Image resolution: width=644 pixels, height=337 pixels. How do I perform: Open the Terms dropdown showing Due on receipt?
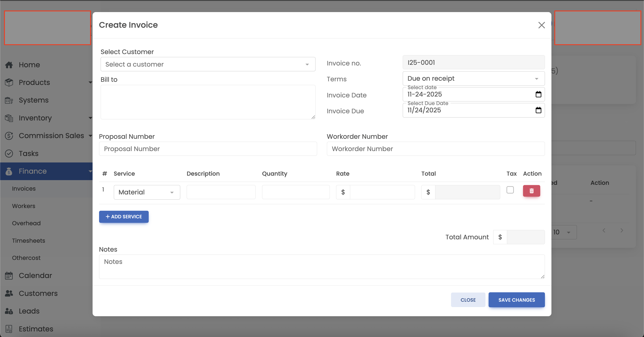[473, 78]
